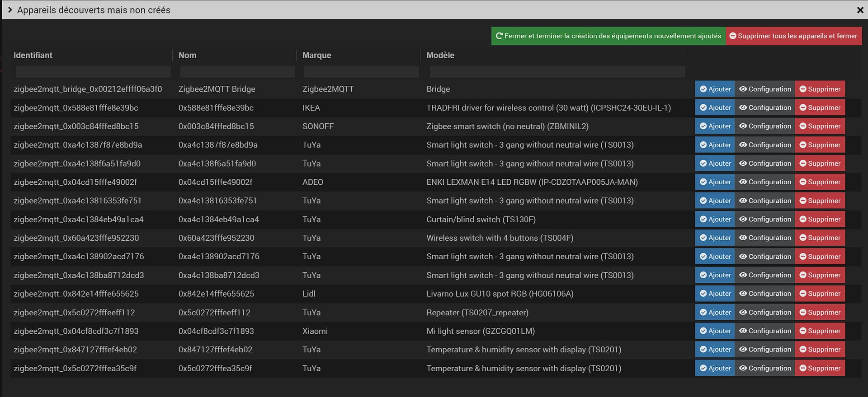Click 'Supprimer tous les appareils et fermer'
The image size is (868, 397).
pos(793,36)
